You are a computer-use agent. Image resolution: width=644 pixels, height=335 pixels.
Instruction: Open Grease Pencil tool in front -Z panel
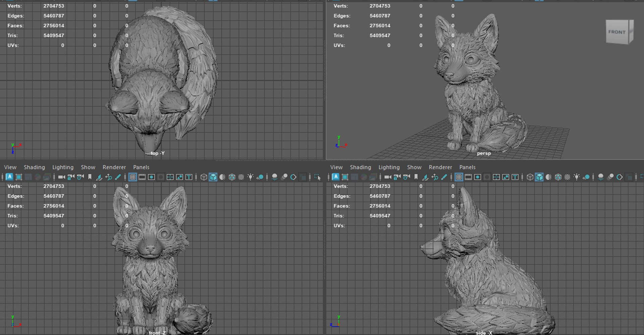coord(118,177)
